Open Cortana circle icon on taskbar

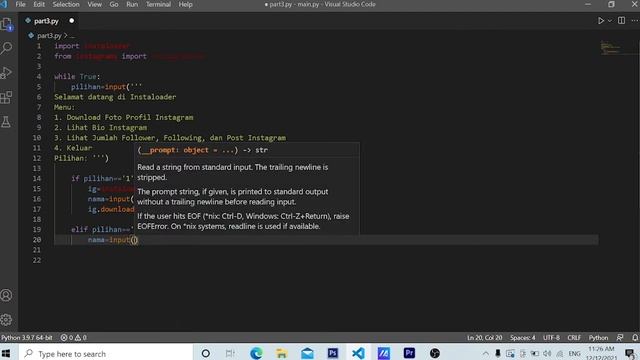pos(206,353)
